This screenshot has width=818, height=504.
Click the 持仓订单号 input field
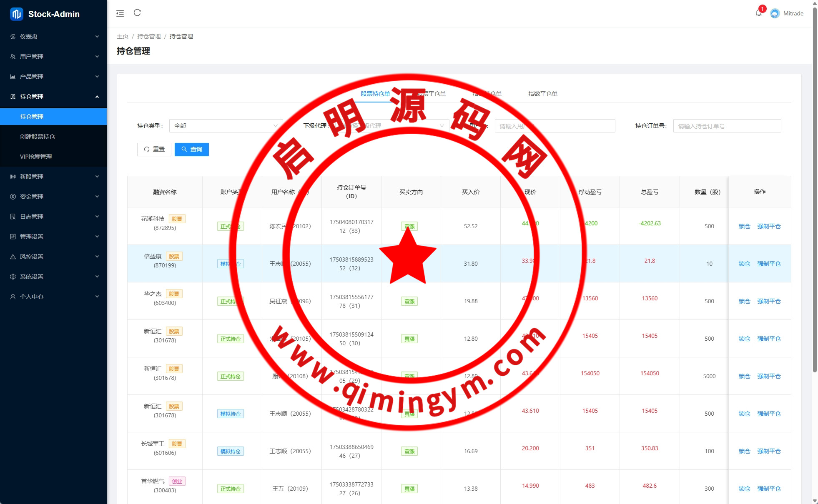point(727,126)
